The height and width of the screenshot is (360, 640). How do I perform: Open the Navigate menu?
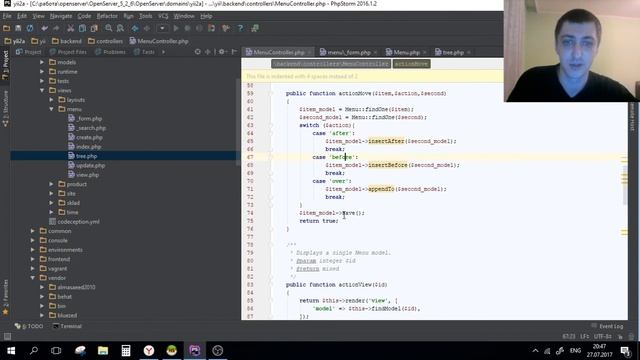pyautogui.click(x=61, y=16)
